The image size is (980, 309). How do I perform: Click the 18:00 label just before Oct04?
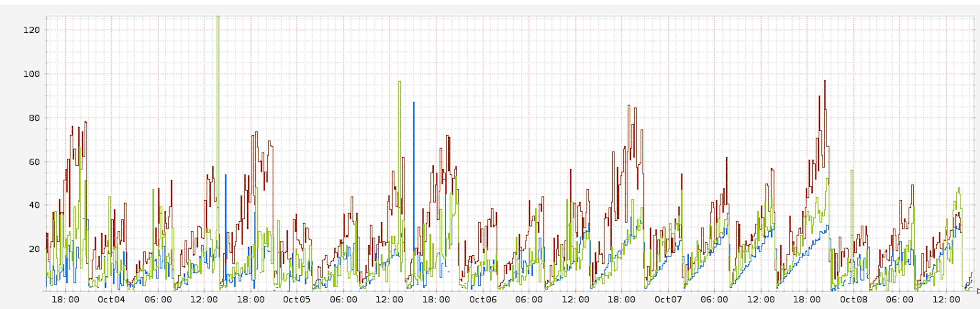pyautogui.click(x=65, y=300)
